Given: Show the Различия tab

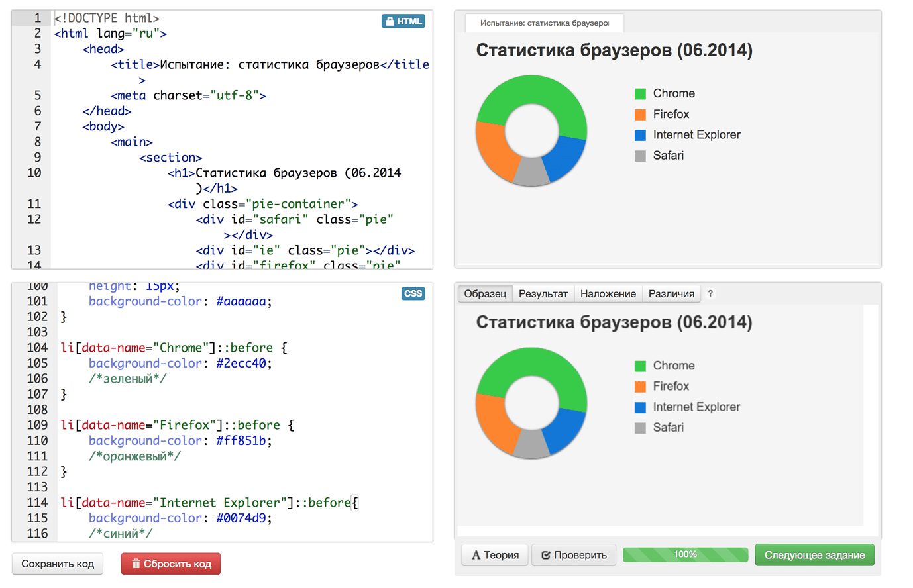Looking at the screenshot, I should 671,293.
